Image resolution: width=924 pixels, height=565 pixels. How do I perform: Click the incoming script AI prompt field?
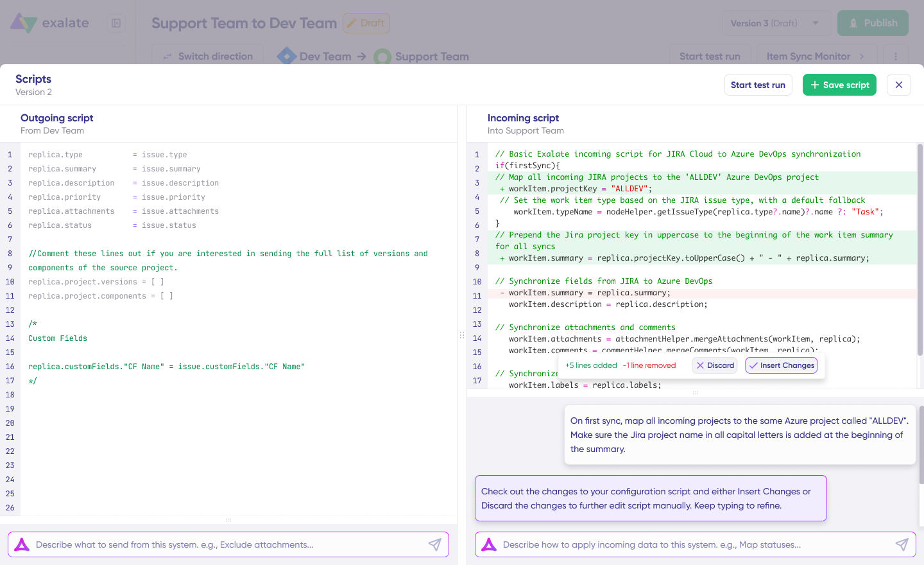tap(696, 544)
